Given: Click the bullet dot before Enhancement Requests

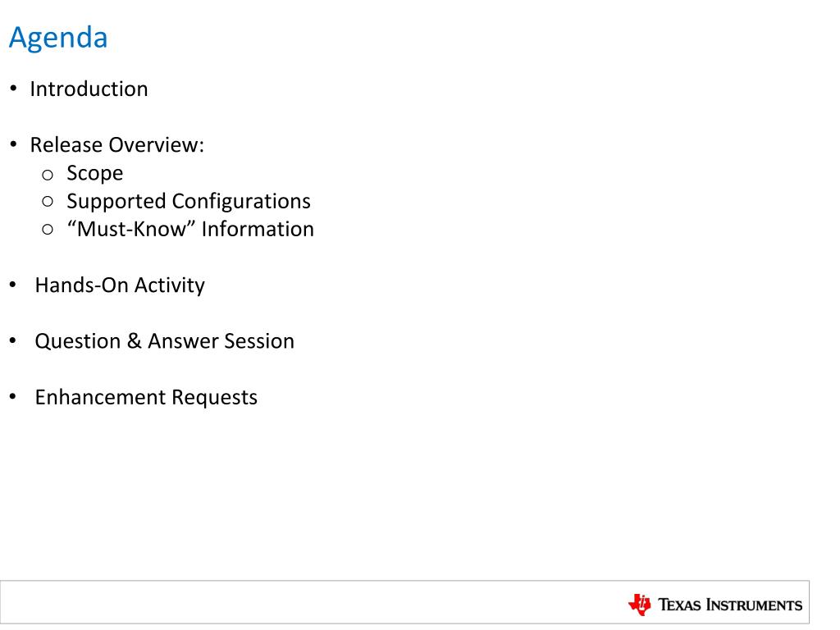Looking at the screenshot, I should [13, 396].
